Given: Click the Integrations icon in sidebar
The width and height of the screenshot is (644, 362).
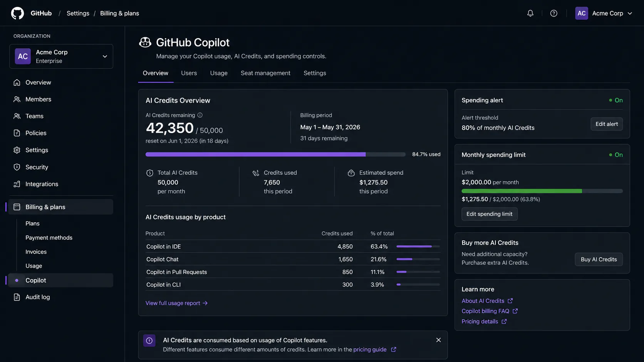Looking at the screenshot, I should pos(17,184).
